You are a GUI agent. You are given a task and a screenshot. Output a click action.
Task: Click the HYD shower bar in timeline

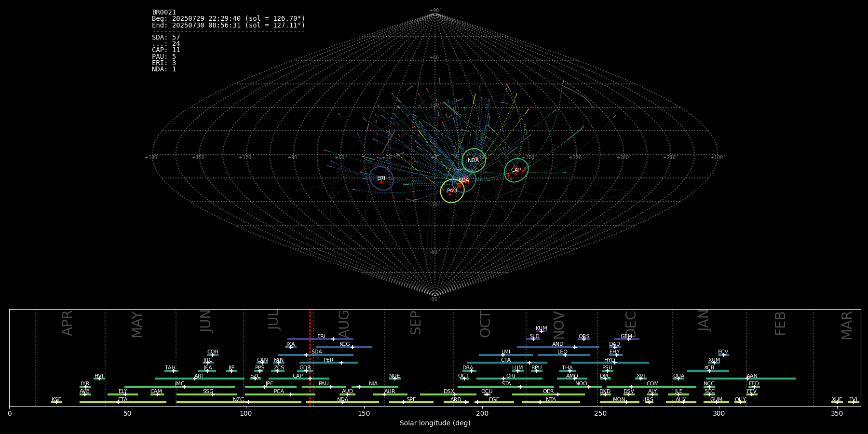point(610,363)
